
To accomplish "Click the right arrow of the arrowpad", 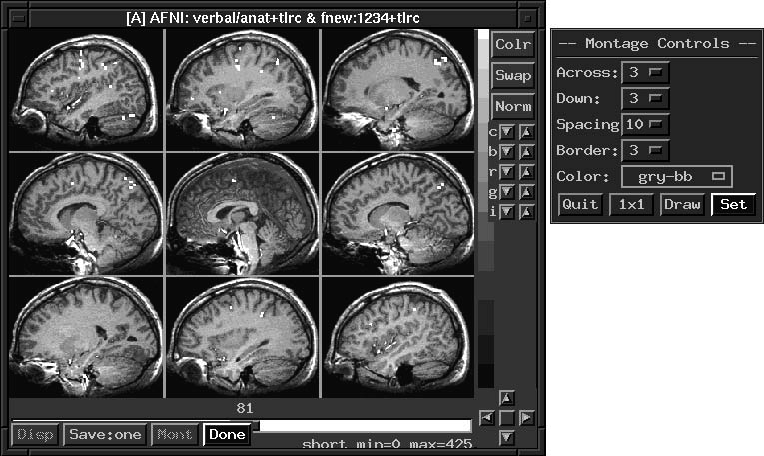I will (527, 418).
